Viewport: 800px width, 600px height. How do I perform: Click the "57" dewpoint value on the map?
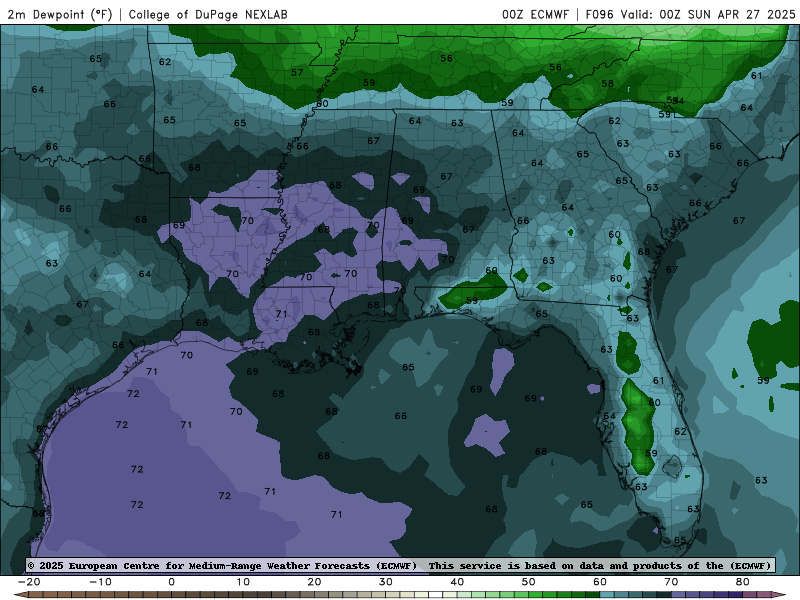pos(297,72)
